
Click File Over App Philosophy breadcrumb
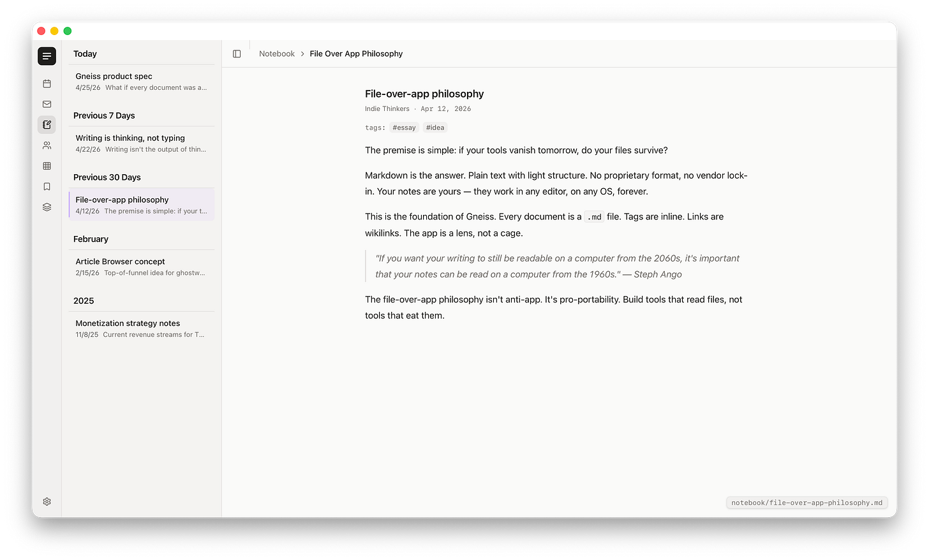coord(356,54)
